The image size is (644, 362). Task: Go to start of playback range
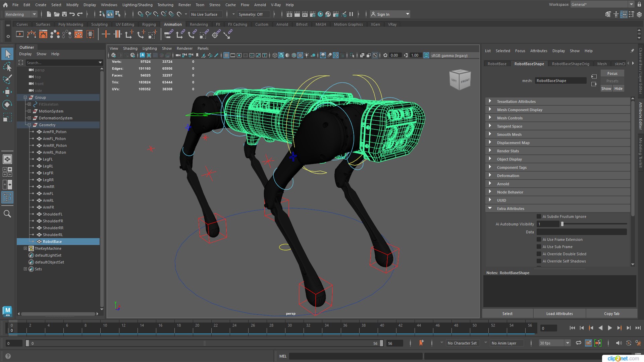pos(572,328)
